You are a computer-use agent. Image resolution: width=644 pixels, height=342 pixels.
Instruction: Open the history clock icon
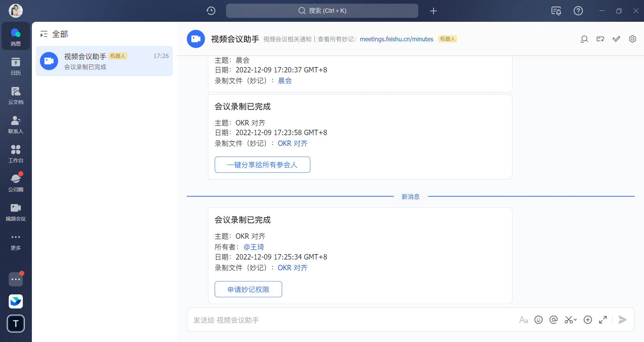coord(211,11)
